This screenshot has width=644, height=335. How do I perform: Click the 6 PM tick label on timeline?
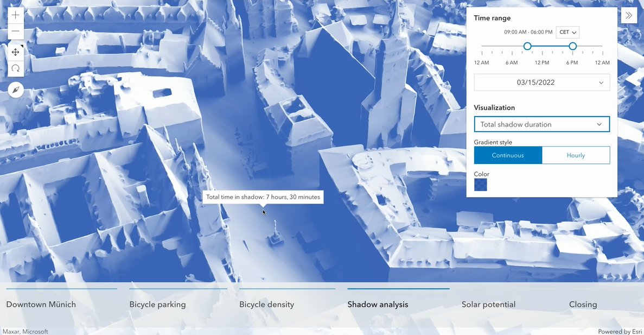point(572,62)
